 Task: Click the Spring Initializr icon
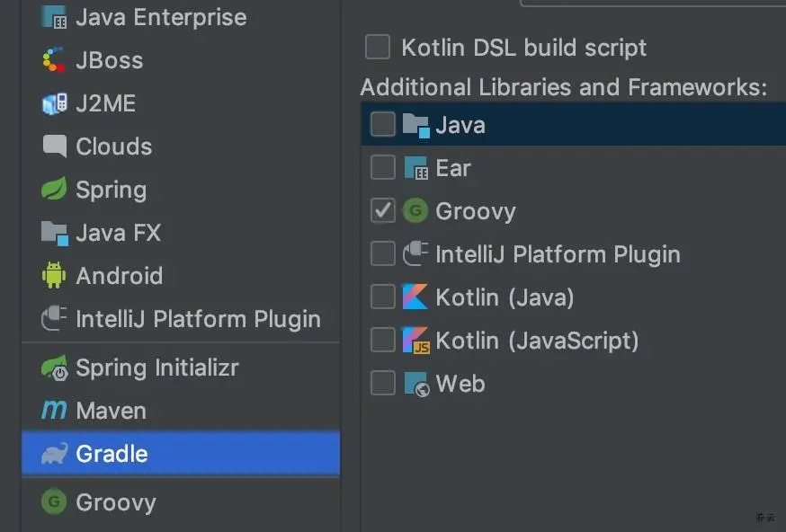click(x=54, y=368)
